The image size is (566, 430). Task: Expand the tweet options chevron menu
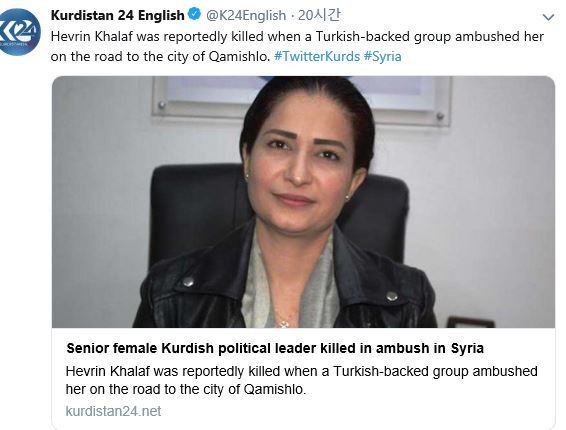point(548,17)
